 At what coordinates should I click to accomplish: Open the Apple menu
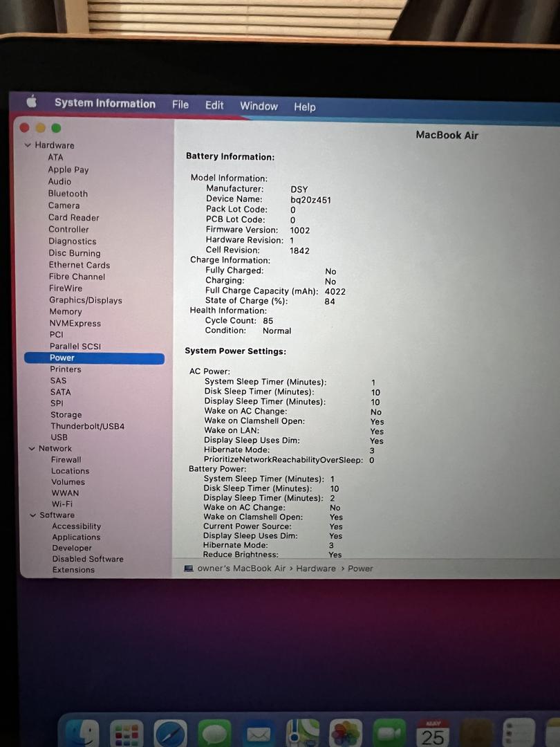pyautogui.click(x=31, y=101)
